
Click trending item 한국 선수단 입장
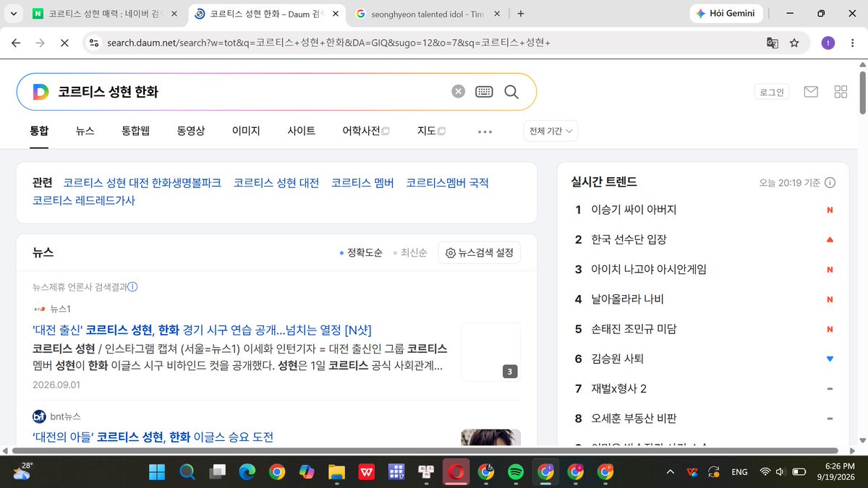(629, 239)
